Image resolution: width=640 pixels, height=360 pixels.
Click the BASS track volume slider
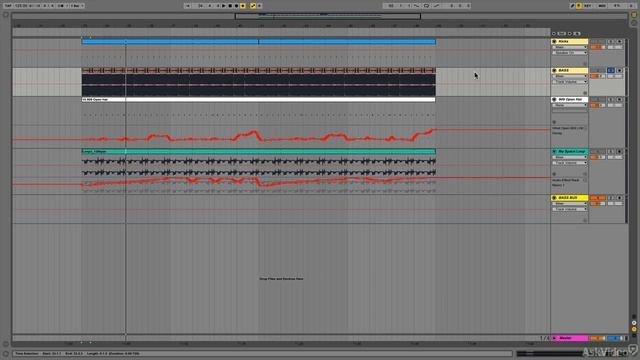coord(598,76)
